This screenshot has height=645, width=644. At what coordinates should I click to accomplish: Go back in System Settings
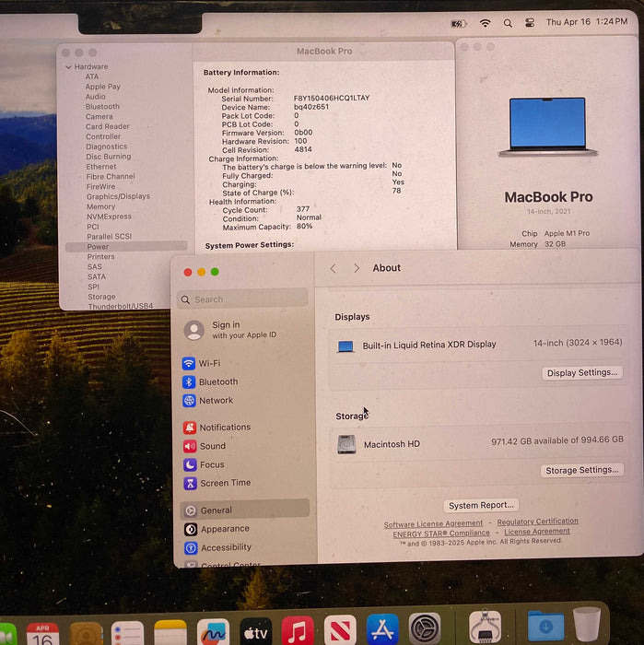click(334, 269)
